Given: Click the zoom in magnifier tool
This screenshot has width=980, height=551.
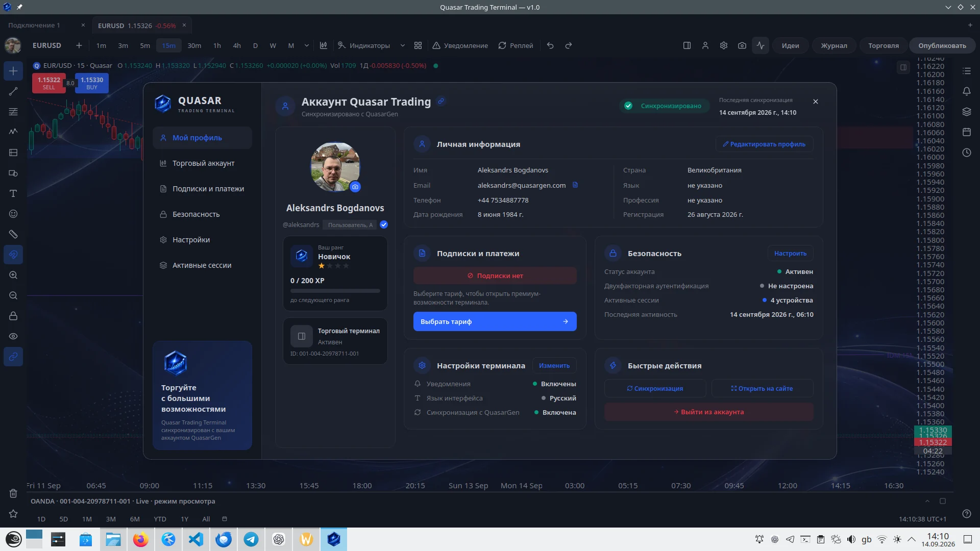Looking at the screenshot, I should coord(13,275).
